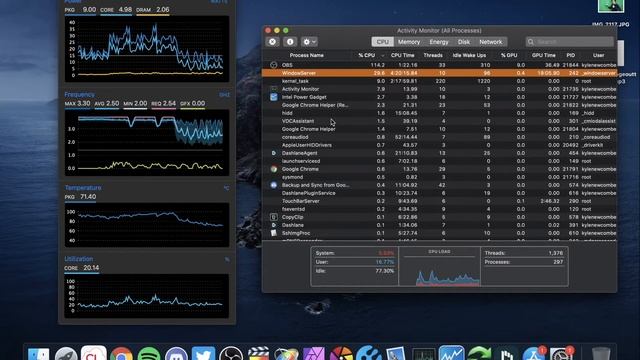The height and width of the screenshot is (360, 640).
Task: Open the App Store from the Dock
Action: pos(534,354)
